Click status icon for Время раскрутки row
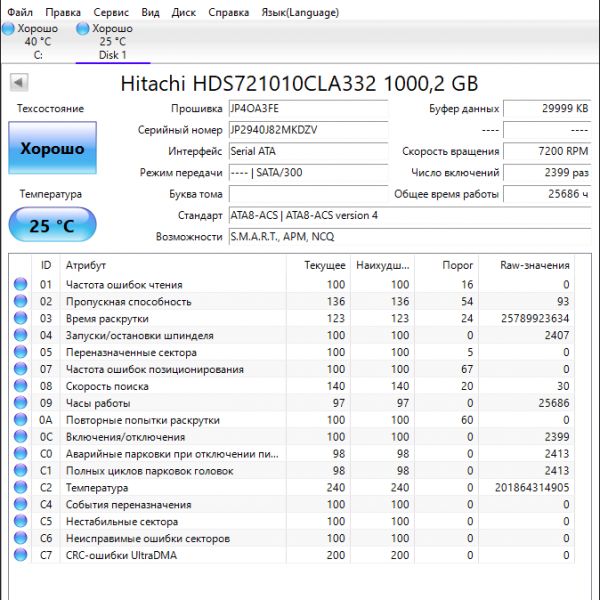This screenshot has height=600, width=600. click(x=20, y=318)
